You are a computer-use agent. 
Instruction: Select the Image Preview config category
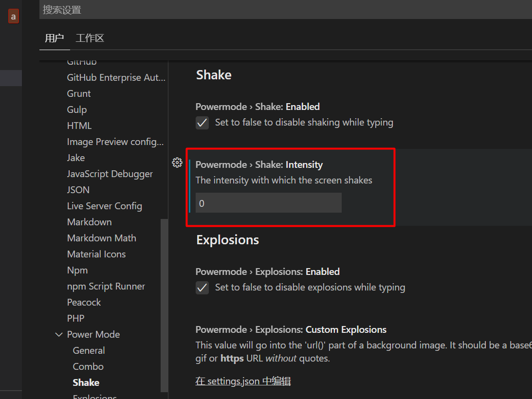click(115, 142)
